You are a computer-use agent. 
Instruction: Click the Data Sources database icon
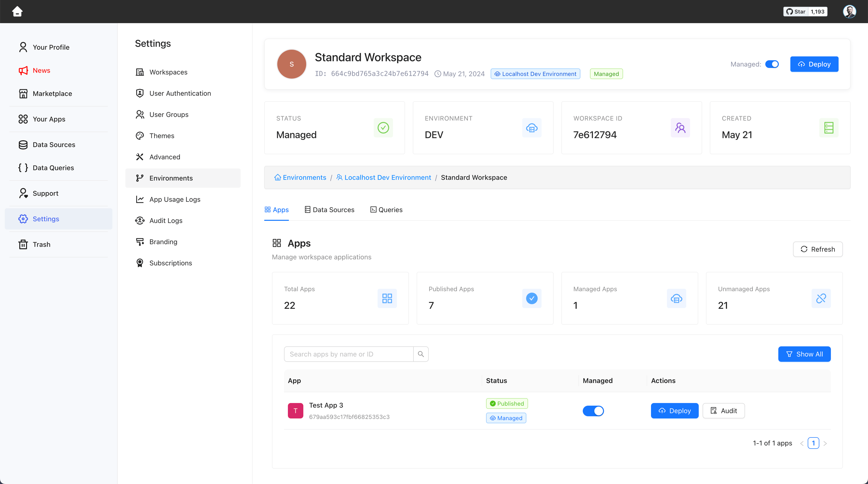(23, 144)
